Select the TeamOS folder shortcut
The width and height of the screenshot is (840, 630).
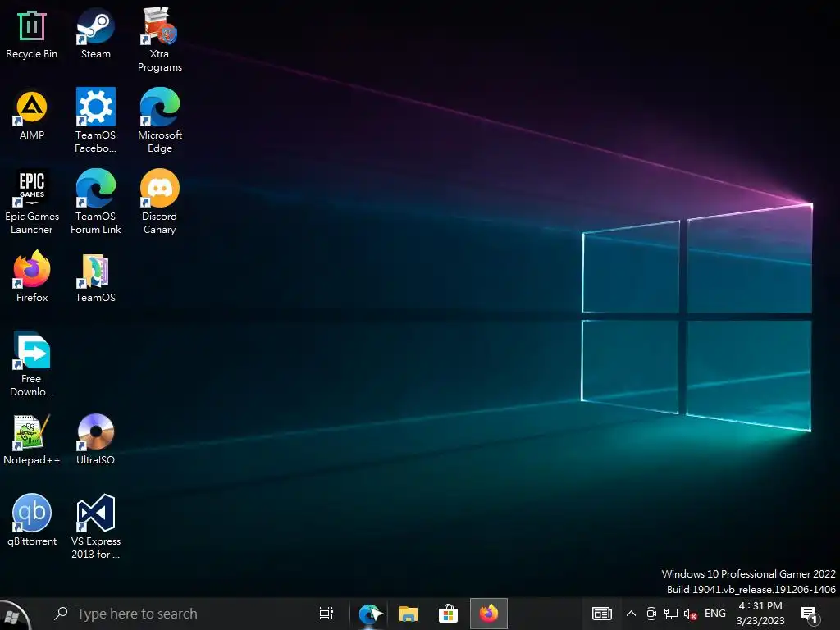tap(95, 279)
